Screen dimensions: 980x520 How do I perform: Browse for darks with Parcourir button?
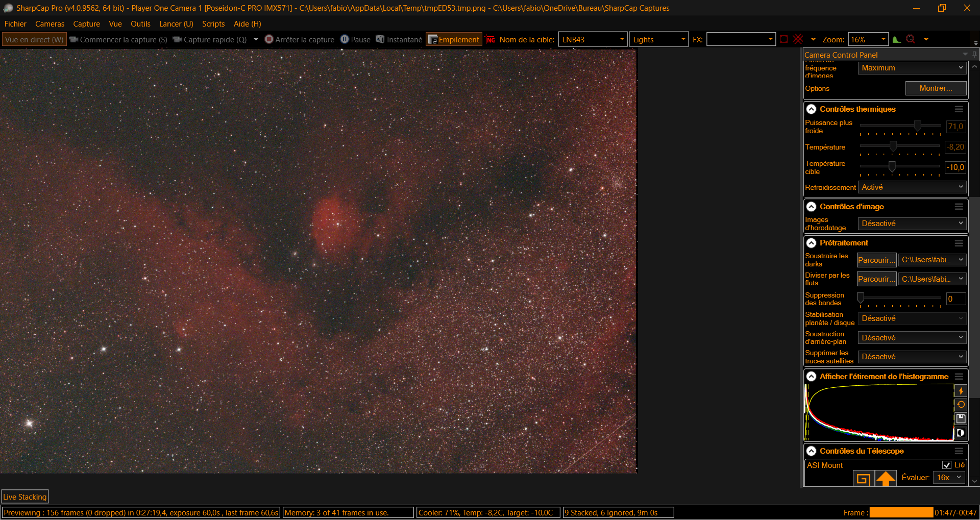(876, 260)
